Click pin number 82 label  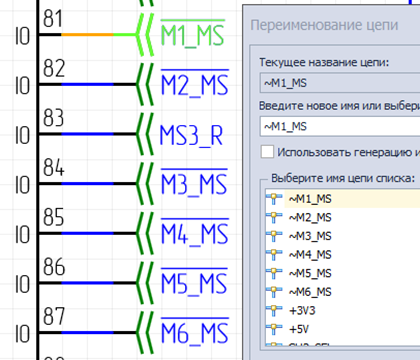click(x=53, y=68)
